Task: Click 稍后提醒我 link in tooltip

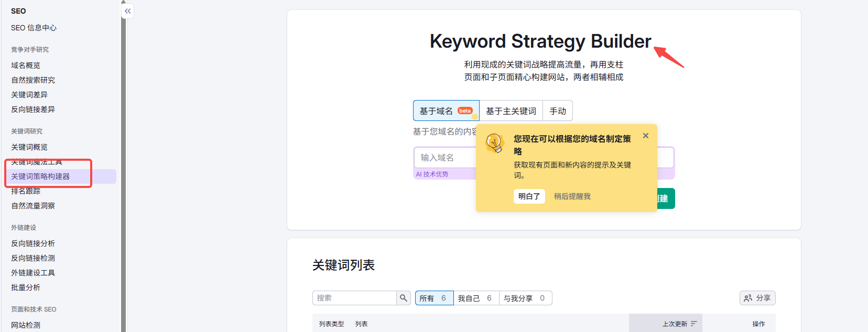Action: point(572,196)
